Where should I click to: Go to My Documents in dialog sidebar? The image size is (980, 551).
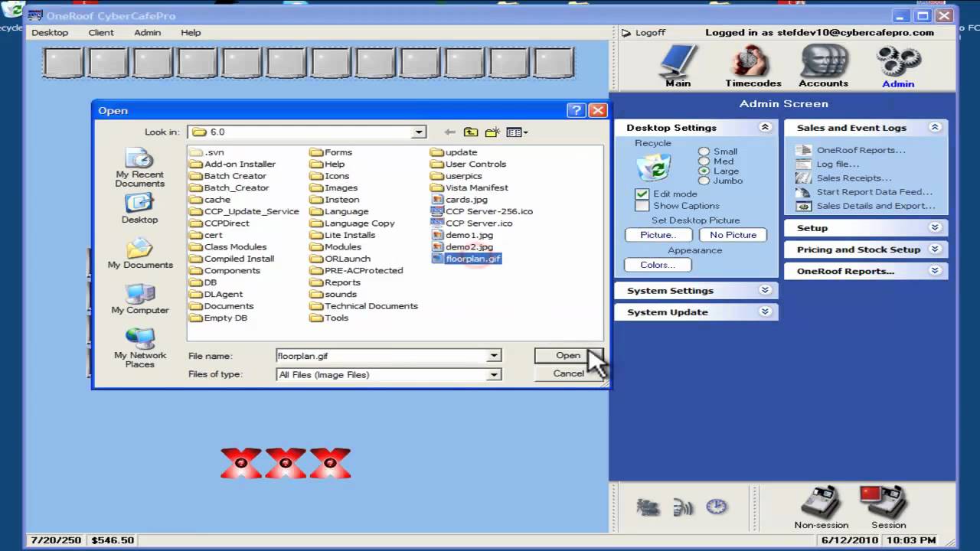139,253
